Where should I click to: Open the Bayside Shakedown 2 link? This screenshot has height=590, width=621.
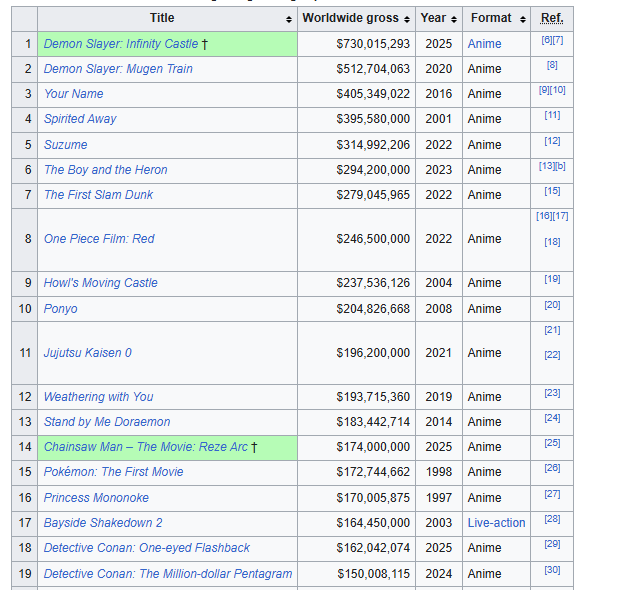click(x=103, y=523)
